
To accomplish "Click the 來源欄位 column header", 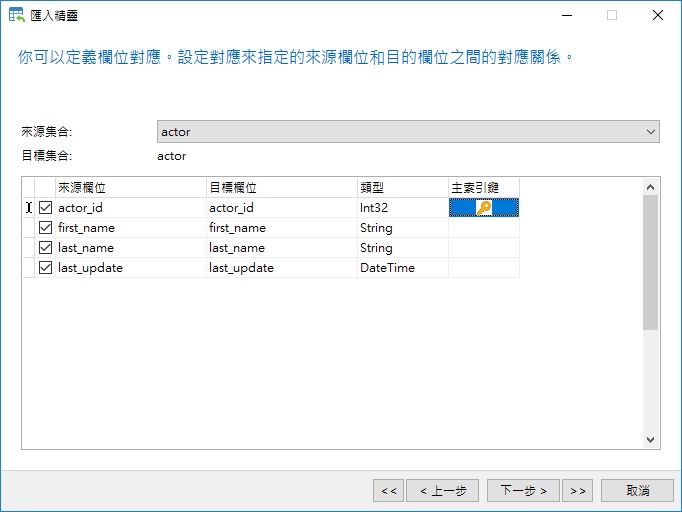I will click(130, 187).
